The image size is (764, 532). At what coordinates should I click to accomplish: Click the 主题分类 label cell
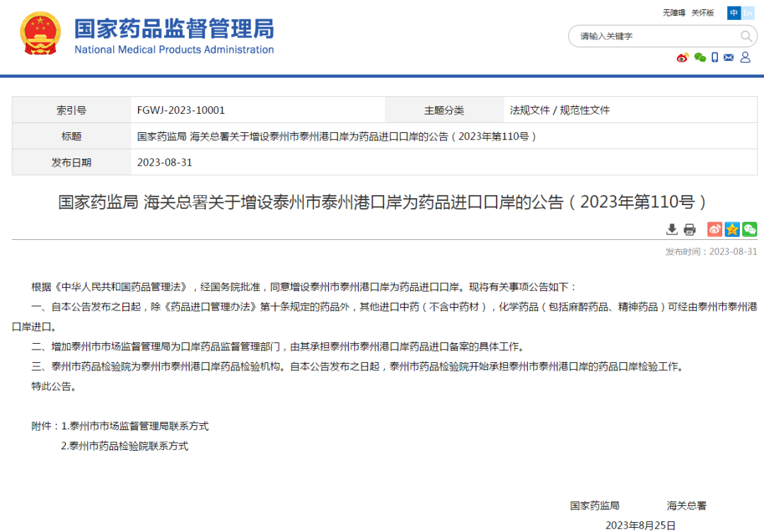(444, 110)
